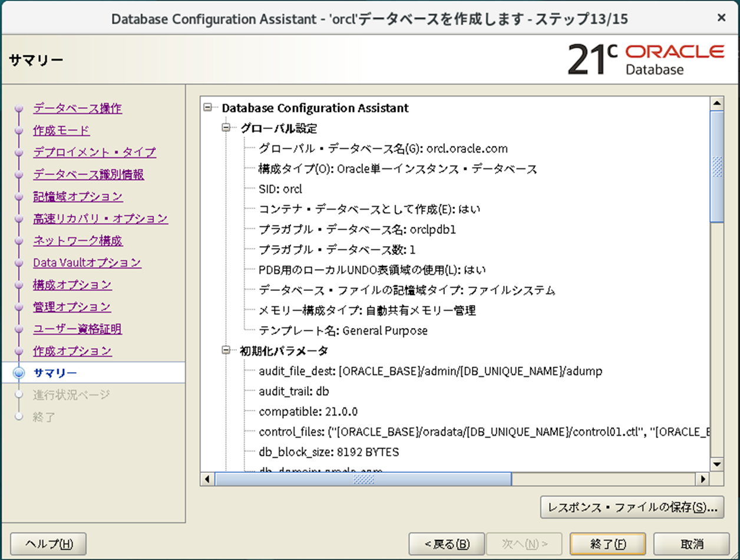Select the compatible: 21.0.0 row
Screen dimensions: 740x560
tap(308, 411)
